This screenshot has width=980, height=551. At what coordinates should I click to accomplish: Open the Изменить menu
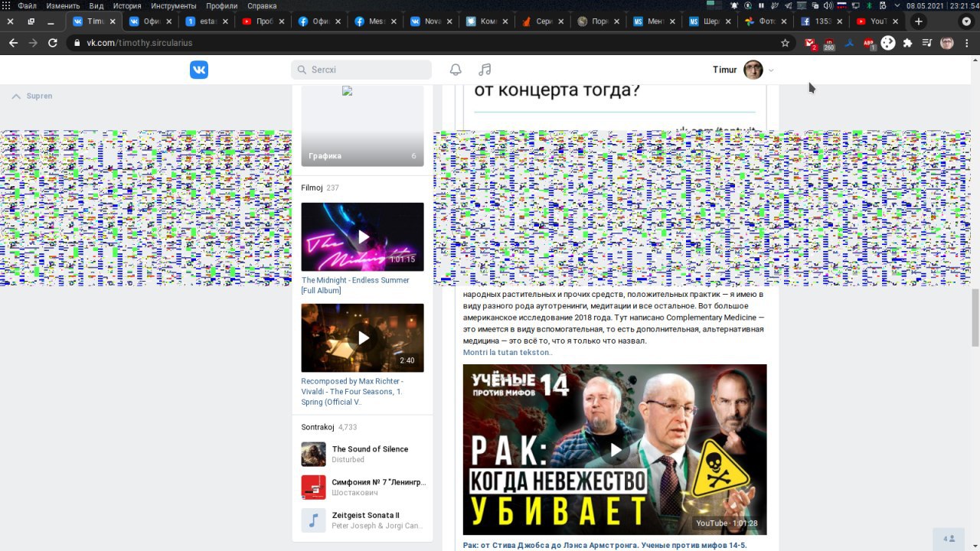click(x=63, y=5)
